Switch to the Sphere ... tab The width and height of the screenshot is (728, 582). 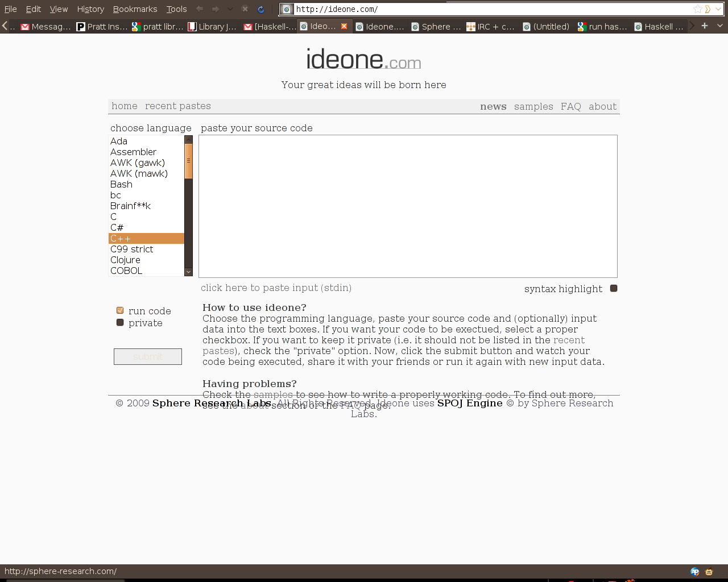pyautogui.click(x=436, y=26)
